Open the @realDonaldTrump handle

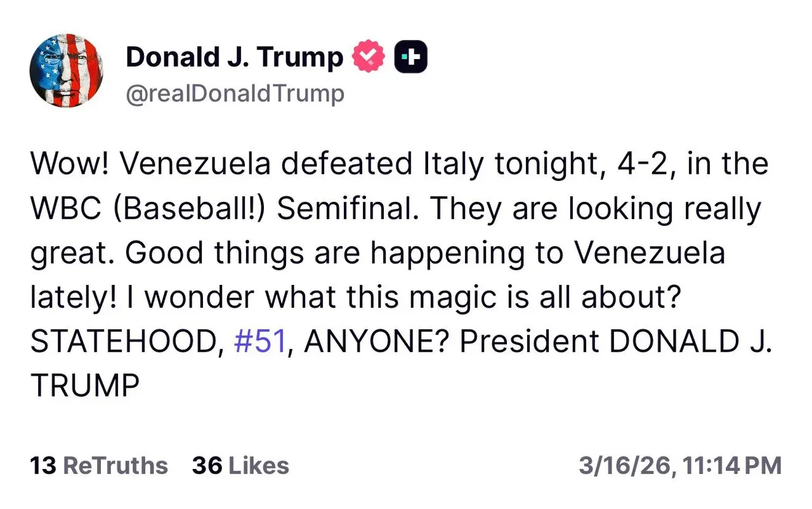(x=235, y=94)
